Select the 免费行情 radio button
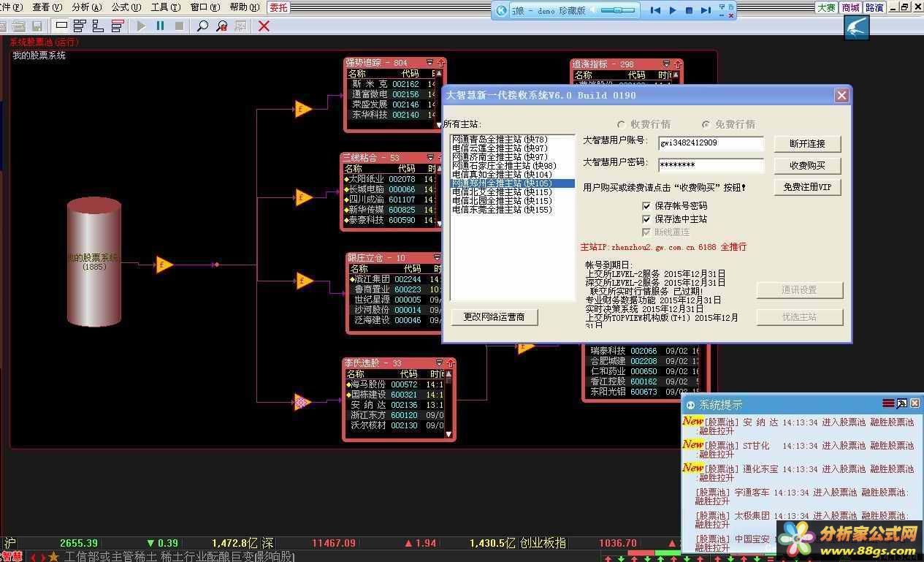This screenshot has width=924, height=562. [x=706, y=124]
